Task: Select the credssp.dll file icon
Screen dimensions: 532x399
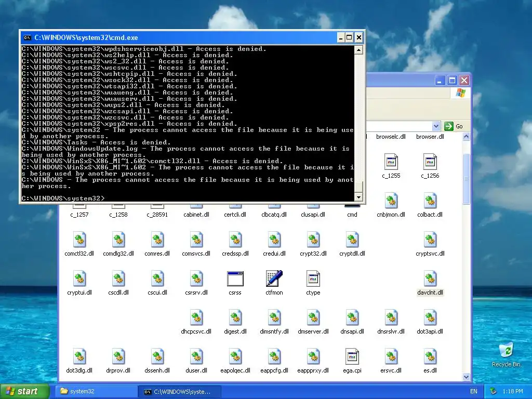Action: coord(235,240)
